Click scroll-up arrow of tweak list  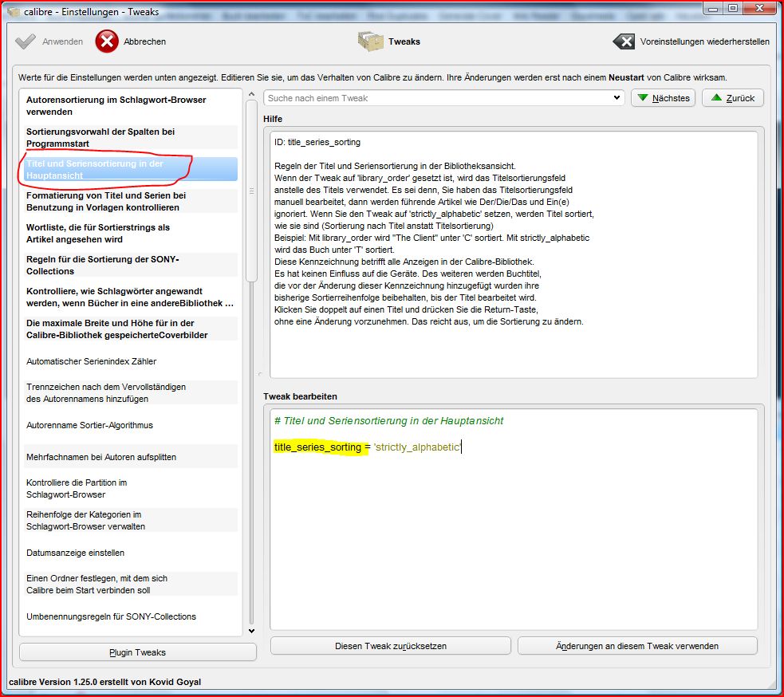point(251,94)
